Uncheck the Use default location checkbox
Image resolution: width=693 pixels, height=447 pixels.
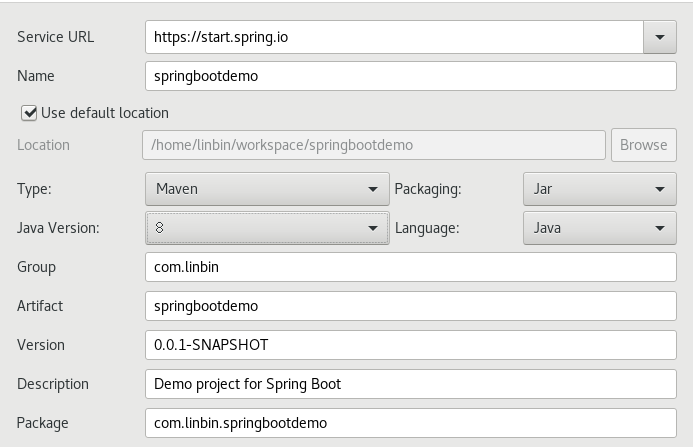click(28, 113)
